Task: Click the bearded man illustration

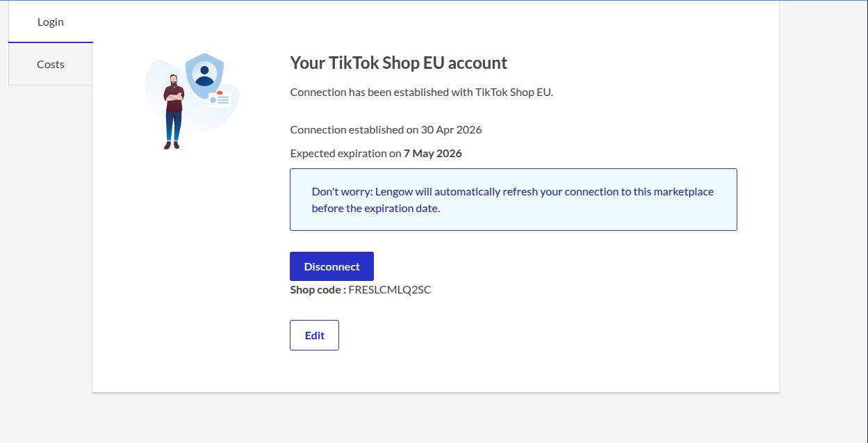Action: (173, 111)
